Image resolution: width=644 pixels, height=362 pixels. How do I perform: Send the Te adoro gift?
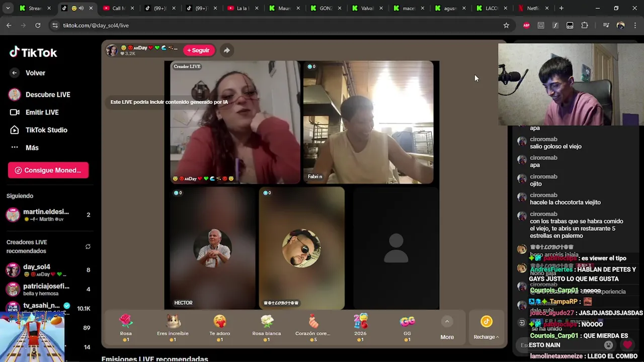coord(219,328)
